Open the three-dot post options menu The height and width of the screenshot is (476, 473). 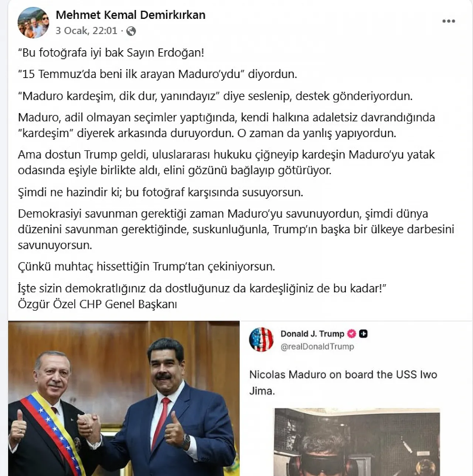[x=449, y=21]
